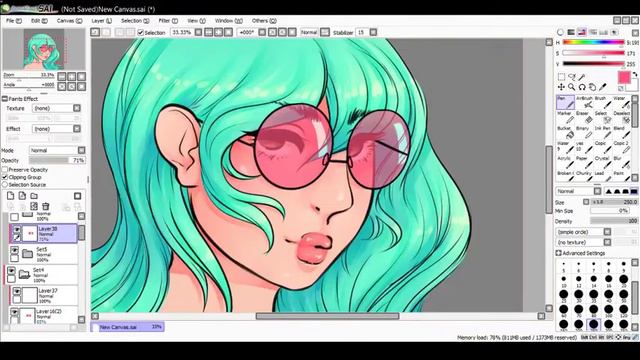Open the Filter menu
Screen dimensions: 640x360
(168, 20)
